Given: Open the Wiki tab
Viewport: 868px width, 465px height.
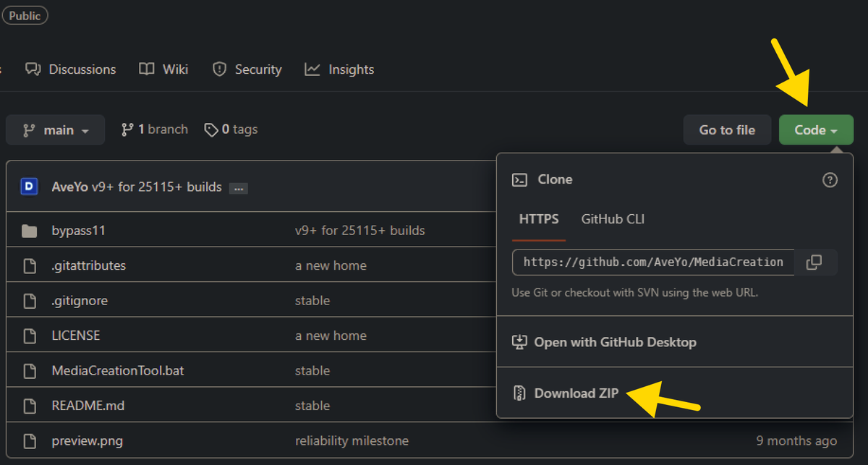Looking at the screenshot, I should 163,69.
